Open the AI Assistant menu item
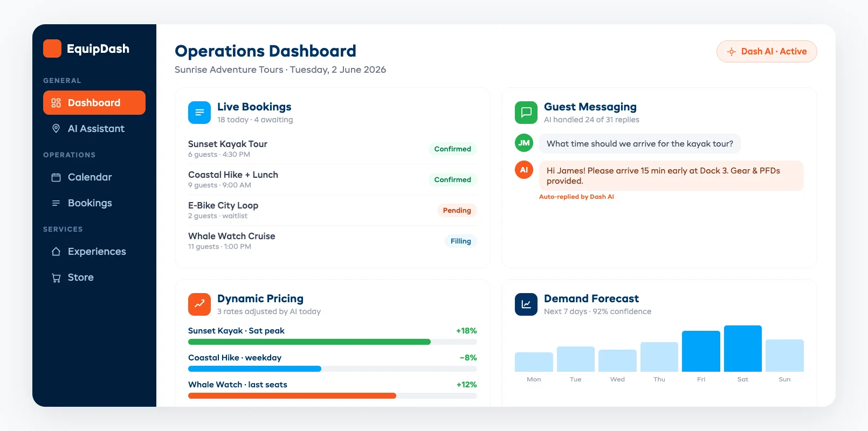The height and width of the screenshot is (431, 868). coord(94,129)
